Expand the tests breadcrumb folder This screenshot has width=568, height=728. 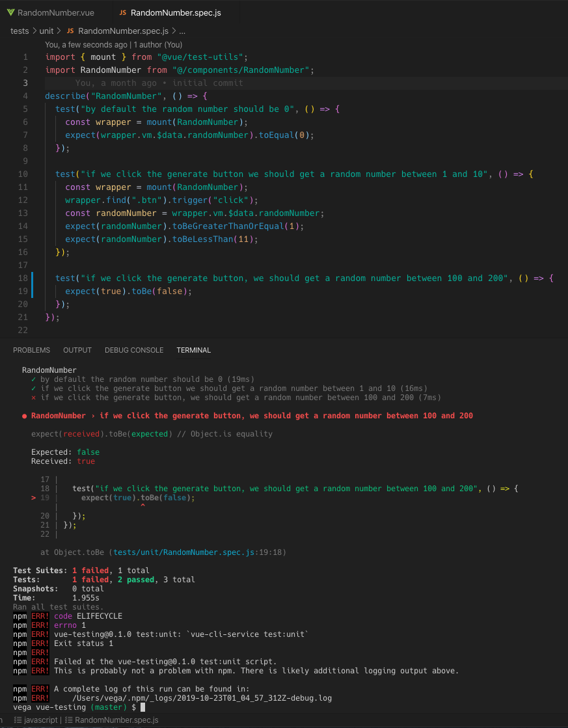(20, 31)
